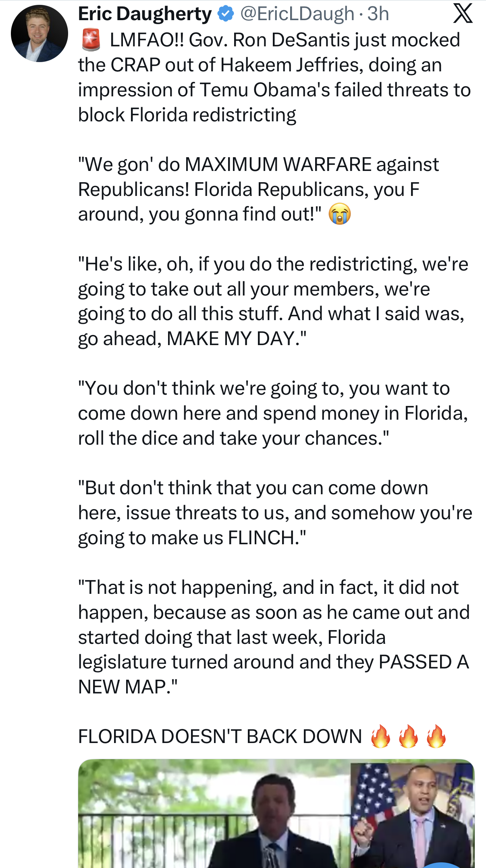
Task: Click the "MAXIMUM WARFARE" quote paragraph
Action: click(258, 189)
